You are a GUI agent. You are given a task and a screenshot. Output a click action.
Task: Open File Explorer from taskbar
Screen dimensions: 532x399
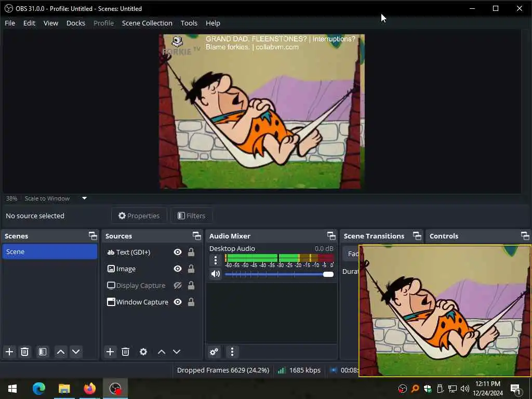[64, 389]
